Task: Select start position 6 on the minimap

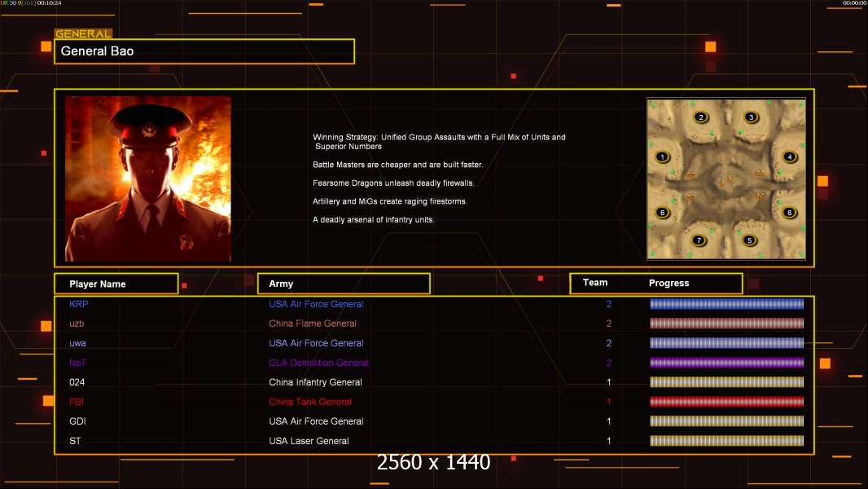Action: click(x=662, y=212)
